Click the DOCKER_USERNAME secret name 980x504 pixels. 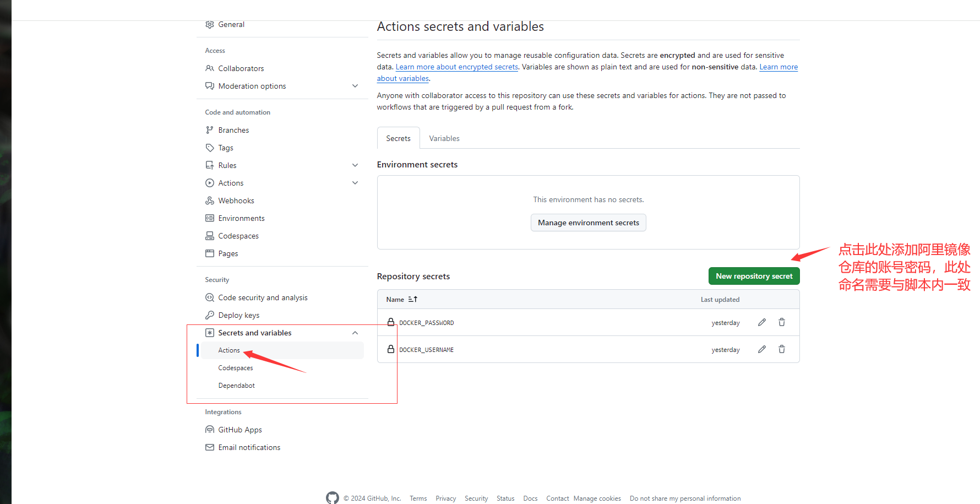427,350
